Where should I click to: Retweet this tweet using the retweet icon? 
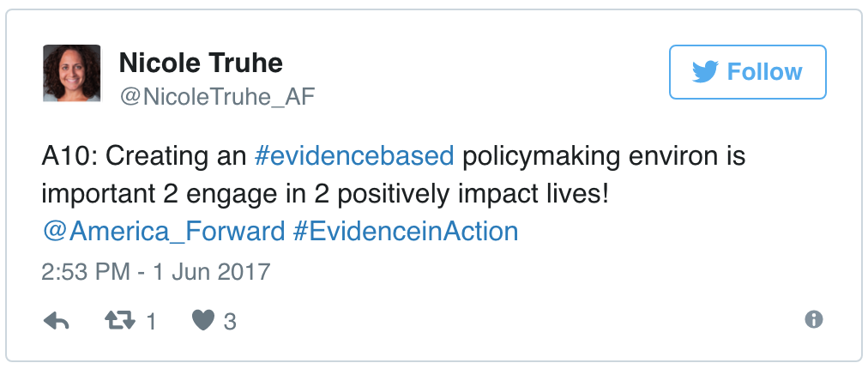tap(118, 321)
